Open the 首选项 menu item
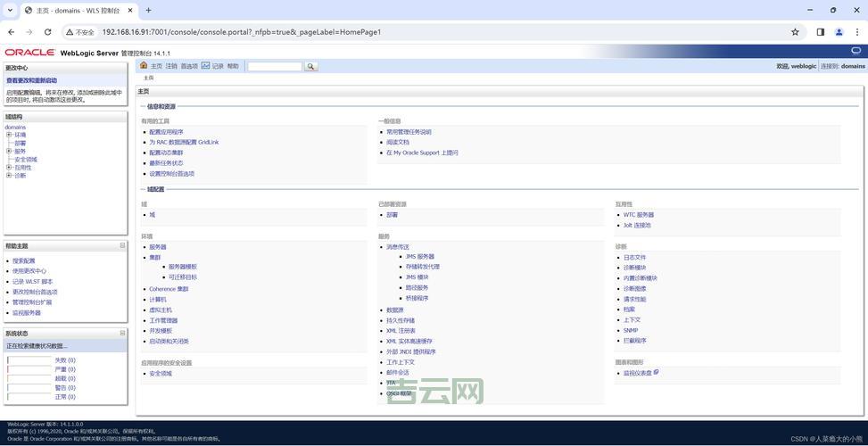 (189, 66)
